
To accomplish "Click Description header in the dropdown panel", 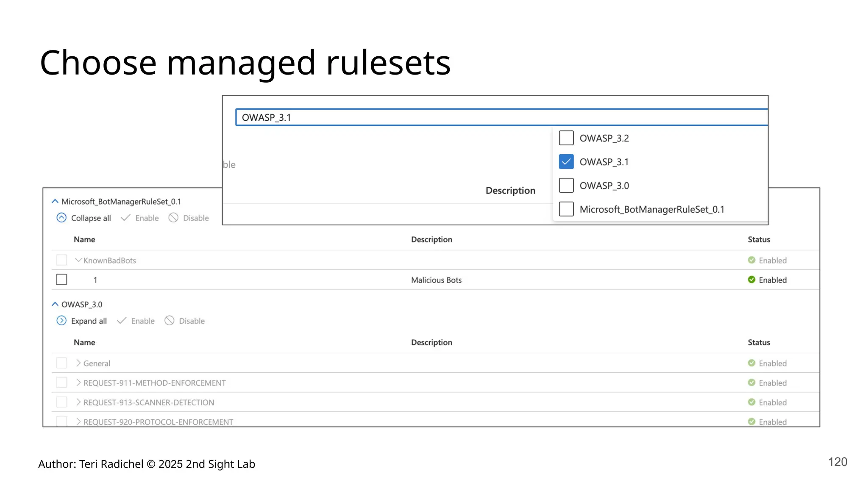I will pos(510,191).
